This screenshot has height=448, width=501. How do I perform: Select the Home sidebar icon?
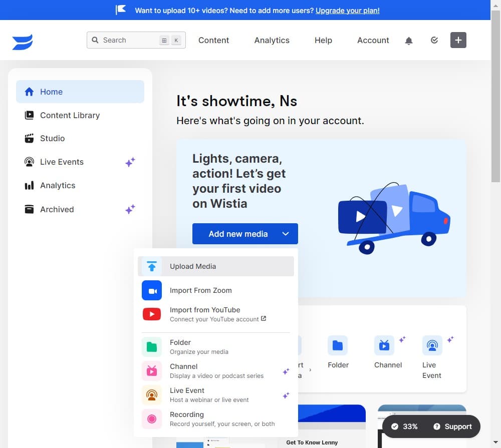click(x=29, y=92)
